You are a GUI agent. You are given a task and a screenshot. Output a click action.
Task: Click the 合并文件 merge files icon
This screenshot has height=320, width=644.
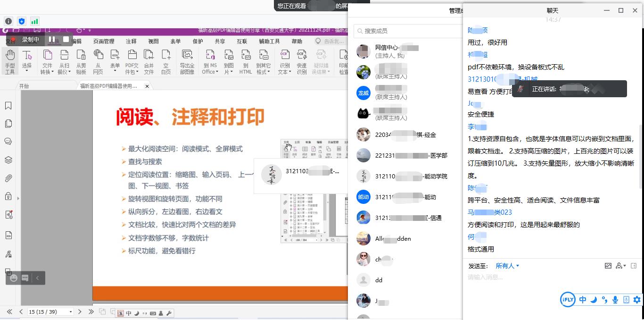[x=149, y=61]
